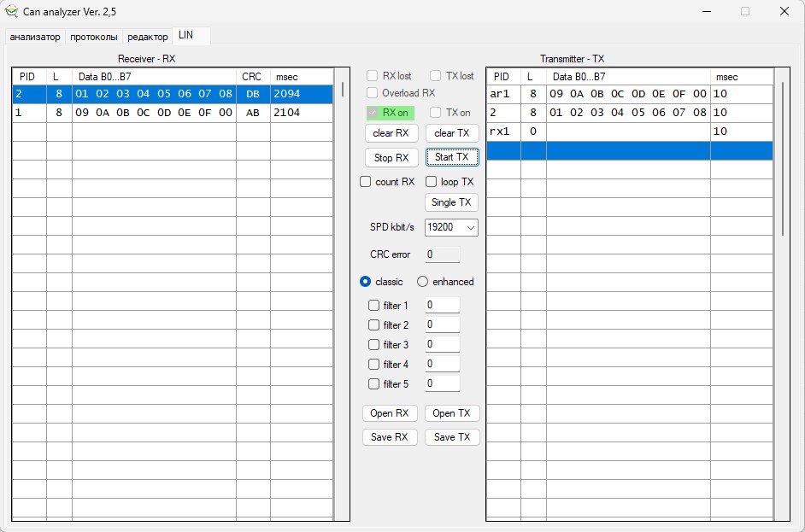Click the Can analyzer app icon in title bar
This screenshot has height=532, width=805.
[x=11, y=11]
